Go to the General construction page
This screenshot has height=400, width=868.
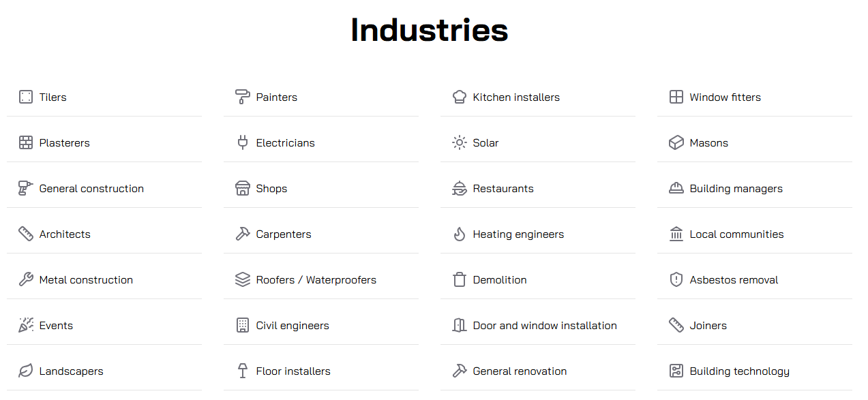tap(91, 189)
